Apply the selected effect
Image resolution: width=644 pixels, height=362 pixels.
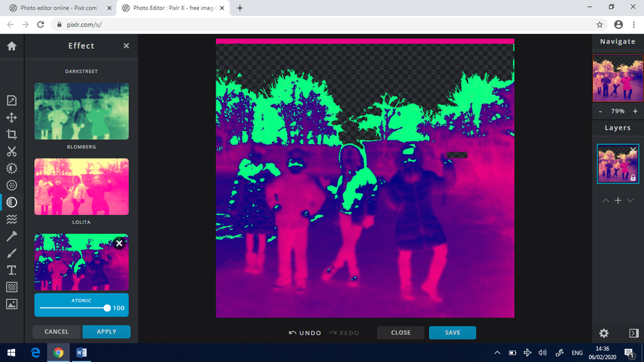(106, 332)
